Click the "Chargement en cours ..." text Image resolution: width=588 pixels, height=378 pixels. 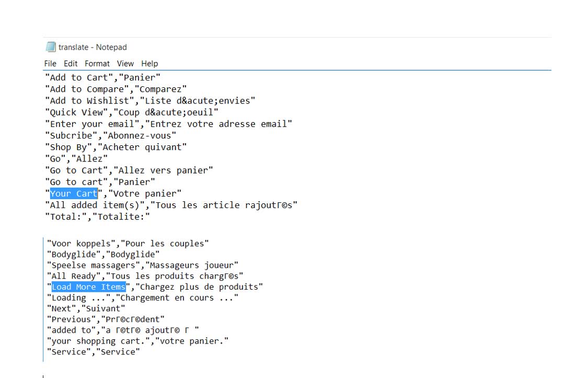tap(177, 298)
